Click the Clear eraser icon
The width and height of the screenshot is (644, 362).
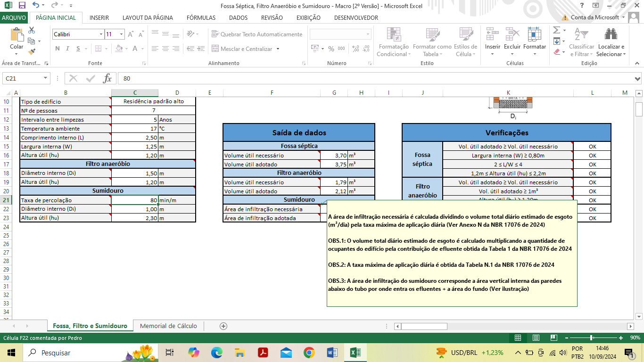tap(557, 52)
